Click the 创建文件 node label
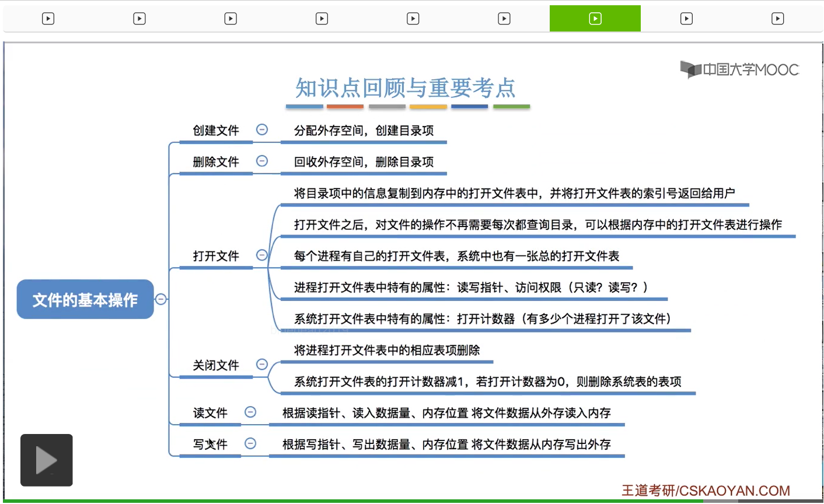The width and height of the screenshot is (824, 504). click(216, 131)
